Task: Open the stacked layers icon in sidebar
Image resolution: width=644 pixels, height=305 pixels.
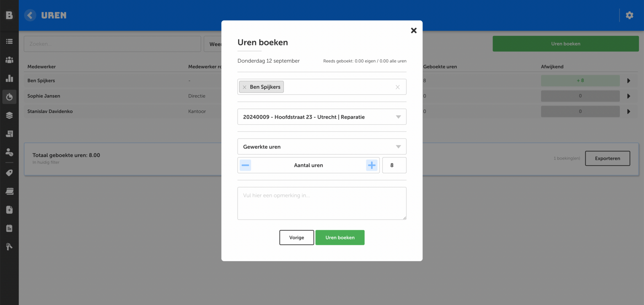Action: tap(9, 115)
